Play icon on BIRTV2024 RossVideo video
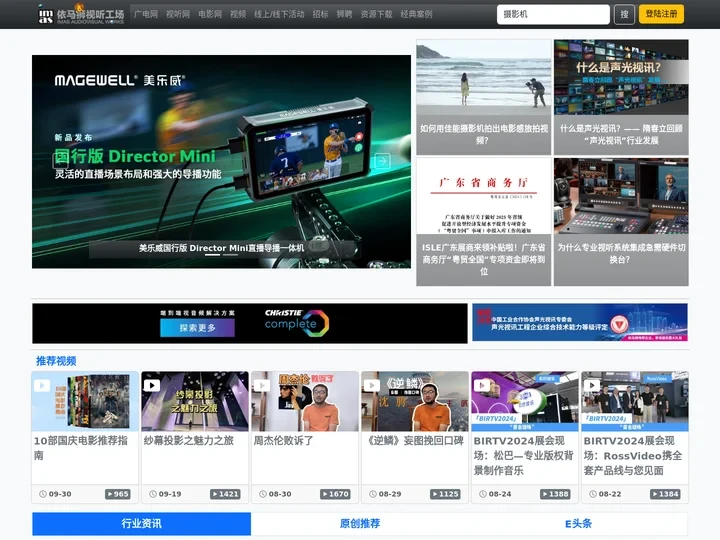 click(x=592, y=385)
